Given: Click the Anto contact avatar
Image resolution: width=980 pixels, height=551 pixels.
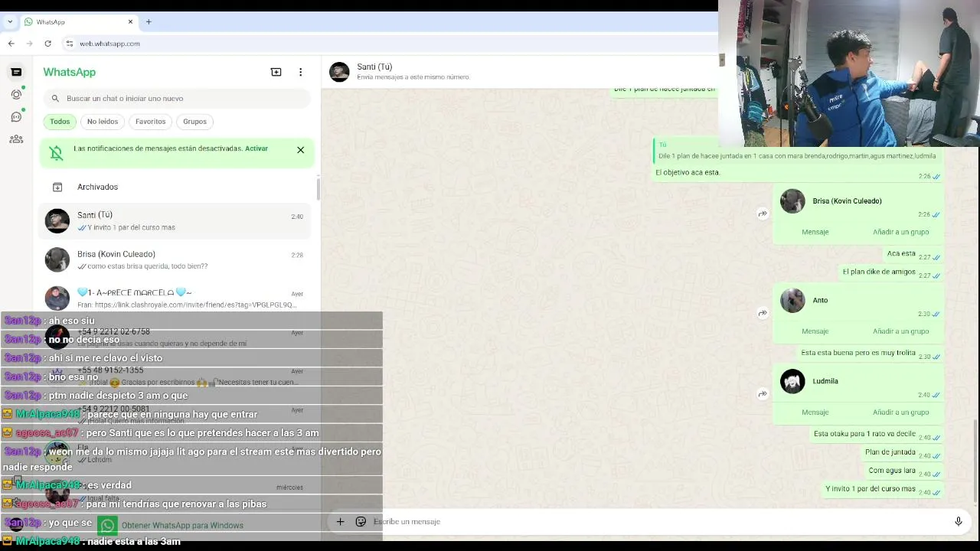Looking at the screenshot, I should tap(792, 300).
